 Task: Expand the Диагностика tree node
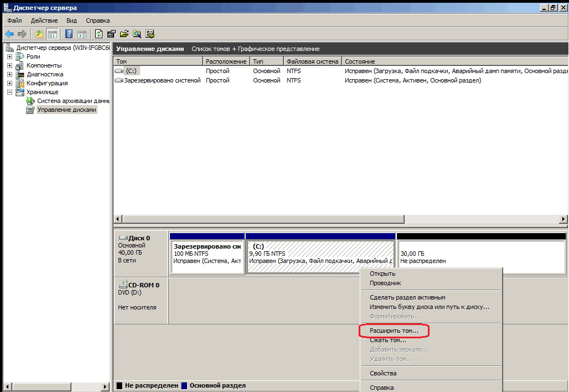9,74
